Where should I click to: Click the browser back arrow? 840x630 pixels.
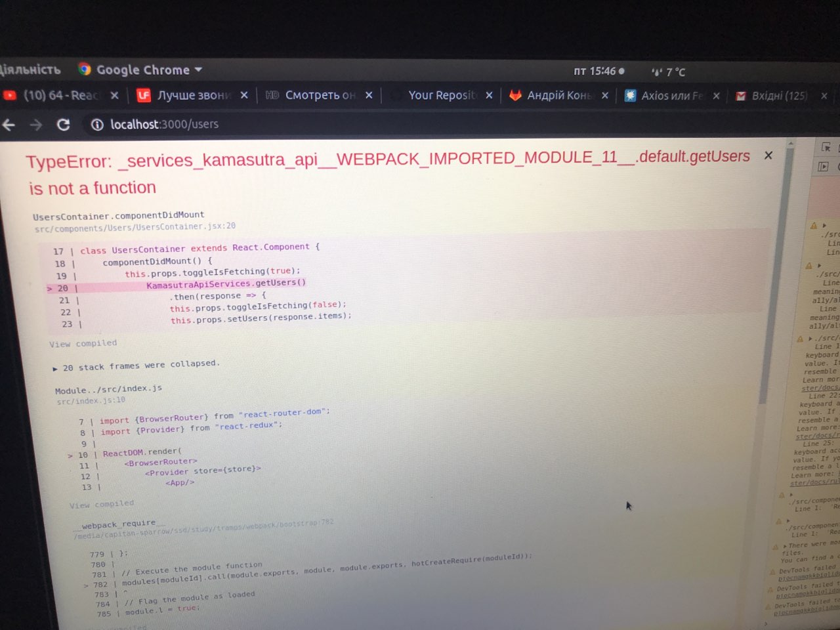point(9,125)
